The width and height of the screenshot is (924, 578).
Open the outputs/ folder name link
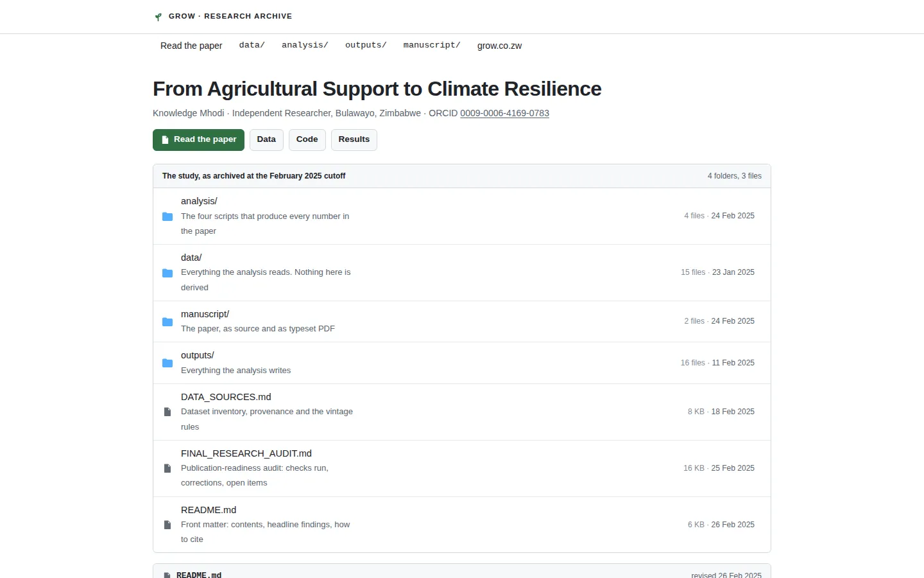(197, 355)
